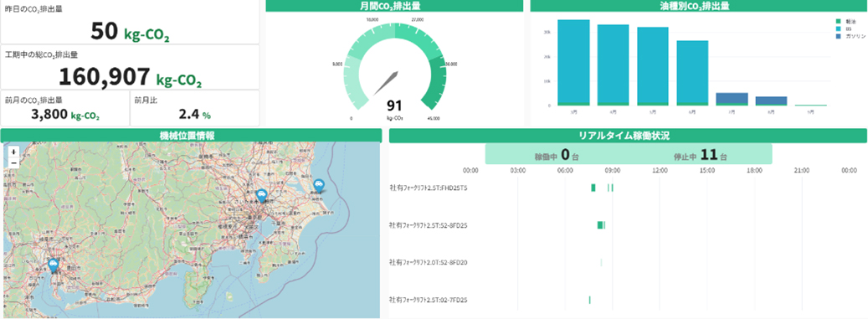Click the first 52-8FD25 forklift activity block
The width and height of the screenshot is (868, 319).
click(600, 225)
